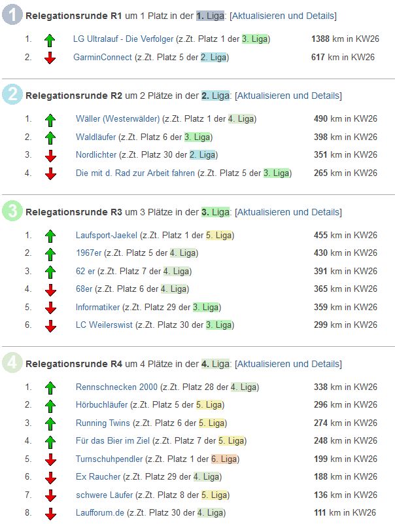Click the numbered 2 circle badge for round R2
The width and height of the screenshot is (395, 532).
(12, 96)
